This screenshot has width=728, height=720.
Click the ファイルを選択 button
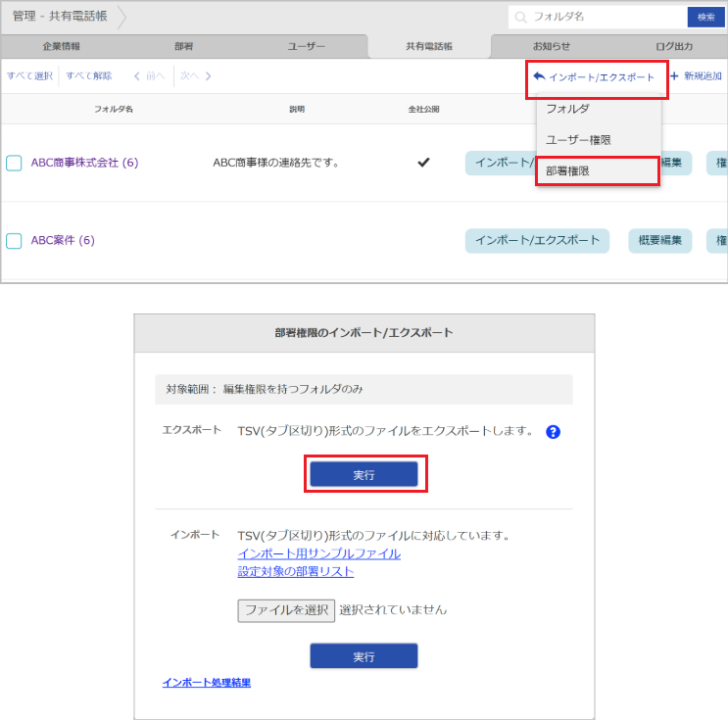(286, 610)
